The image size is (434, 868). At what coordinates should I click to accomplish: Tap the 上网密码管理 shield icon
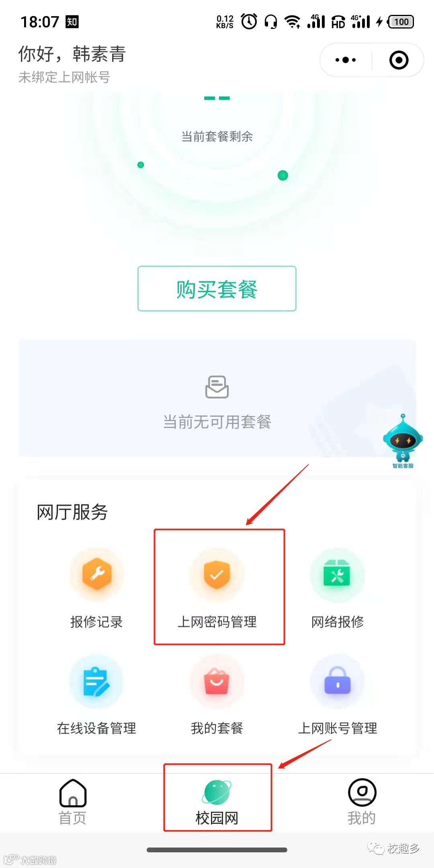point(217,575)
